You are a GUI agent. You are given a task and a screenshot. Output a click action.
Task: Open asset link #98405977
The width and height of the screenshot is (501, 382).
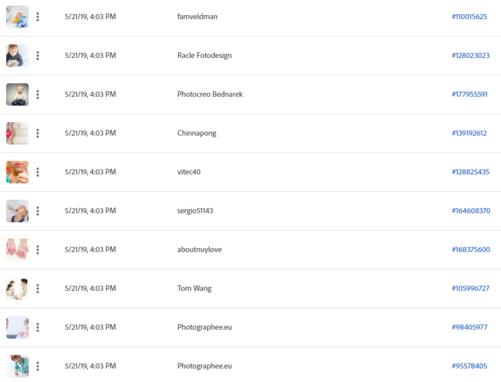(x=470, y=327)
